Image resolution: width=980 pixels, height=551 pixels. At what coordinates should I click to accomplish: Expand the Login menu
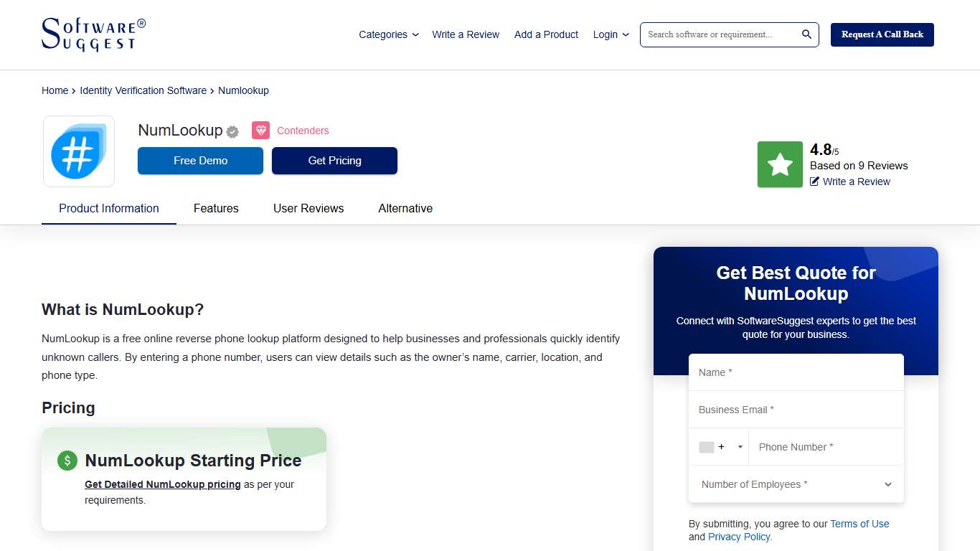[610, 34]
